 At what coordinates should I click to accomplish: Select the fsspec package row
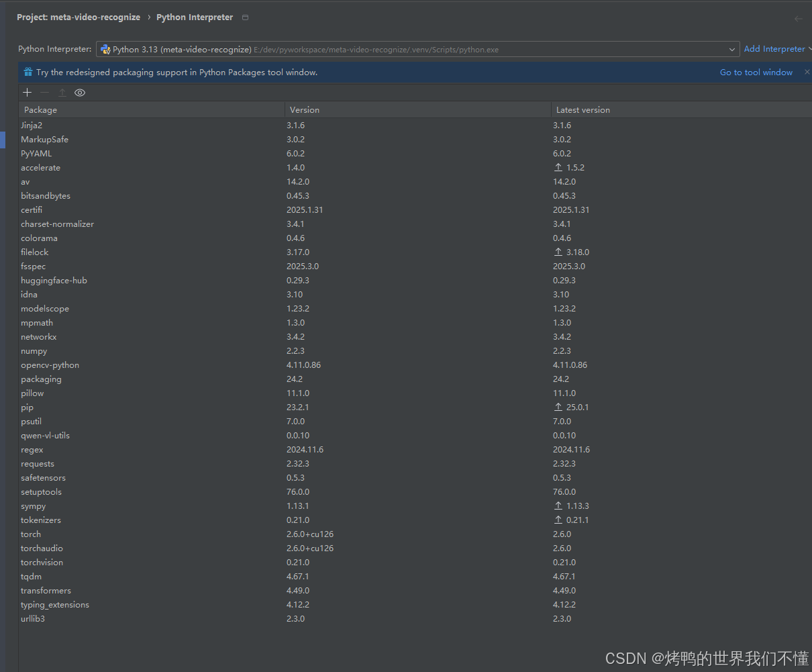click(x=415, y=267)
